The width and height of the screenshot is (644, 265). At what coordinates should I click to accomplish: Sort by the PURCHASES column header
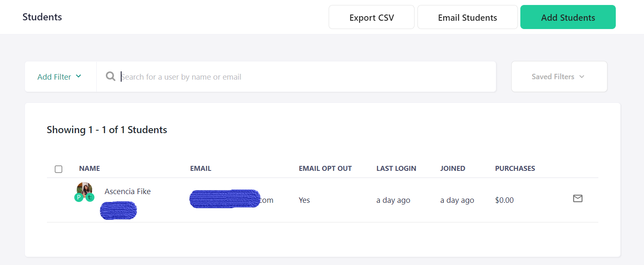coord(515,168)
